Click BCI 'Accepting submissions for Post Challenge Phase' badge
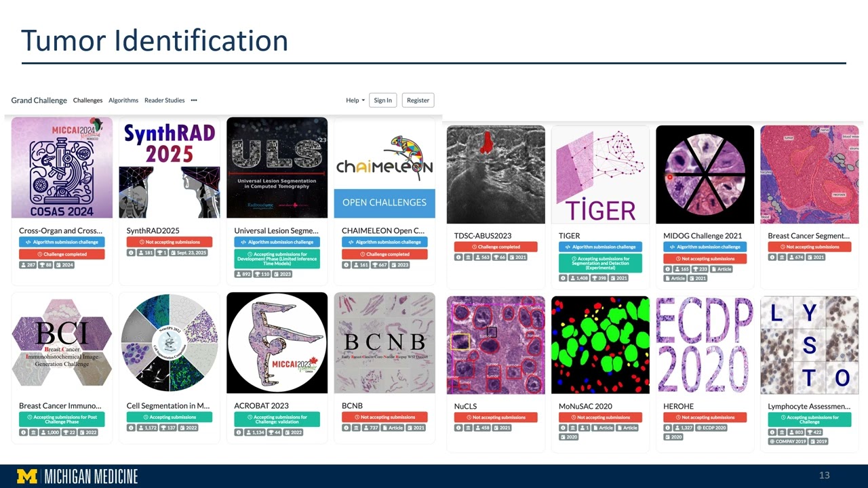This screenshot has width=868, height=488. 62,419
